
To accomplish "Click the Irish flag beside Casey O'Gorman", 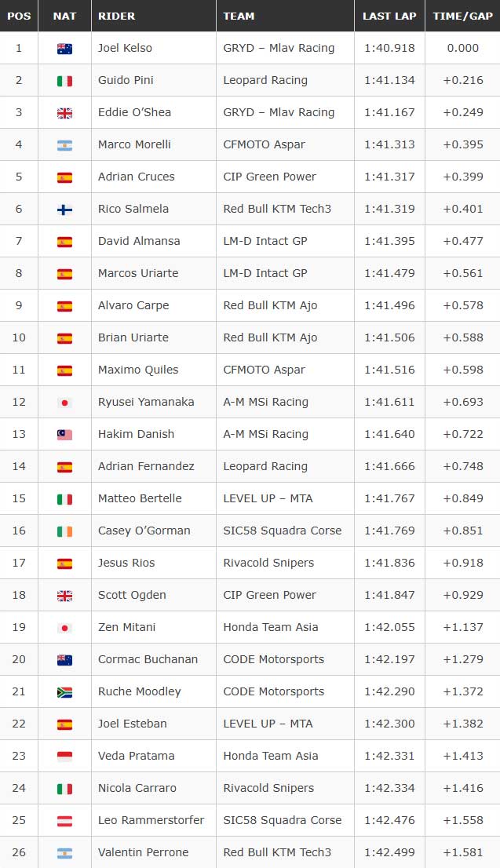I will pyautogui.click(x=65, y=531).
